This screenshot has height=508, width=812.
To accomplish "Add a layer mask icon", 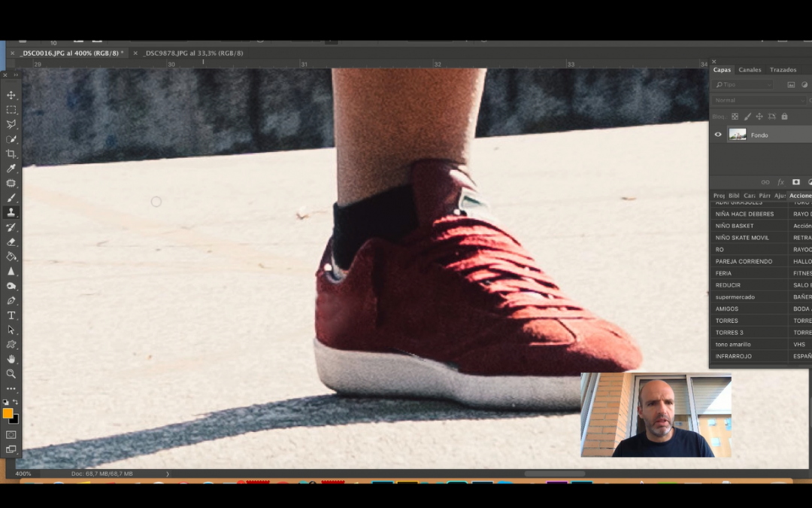I will click(x=796, y=182).
